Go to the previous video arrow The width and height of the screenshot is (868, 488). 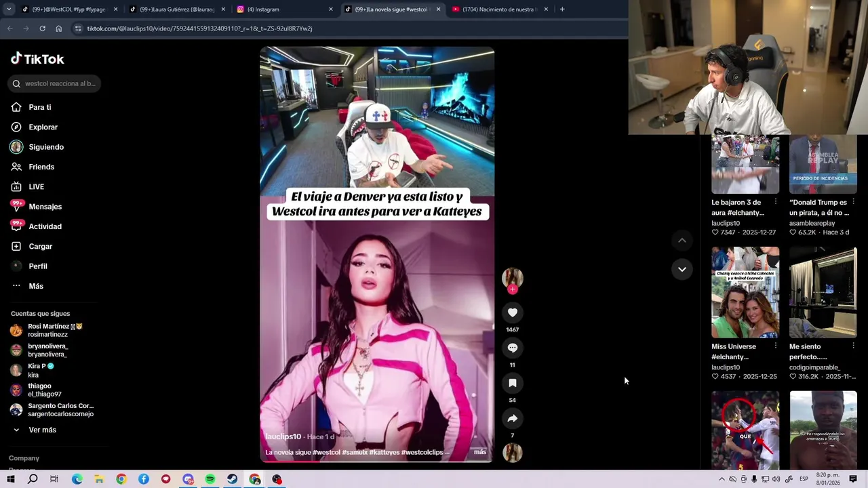click(682, 240)
